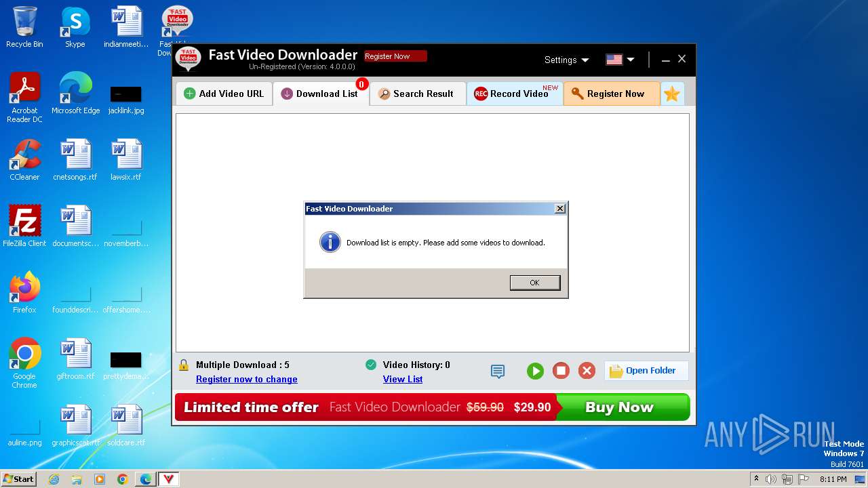Image resolution: width=868 pixels, height=488 pixels.
Task: Open CCleaner desktop shortcut
Action: point(24,160)
